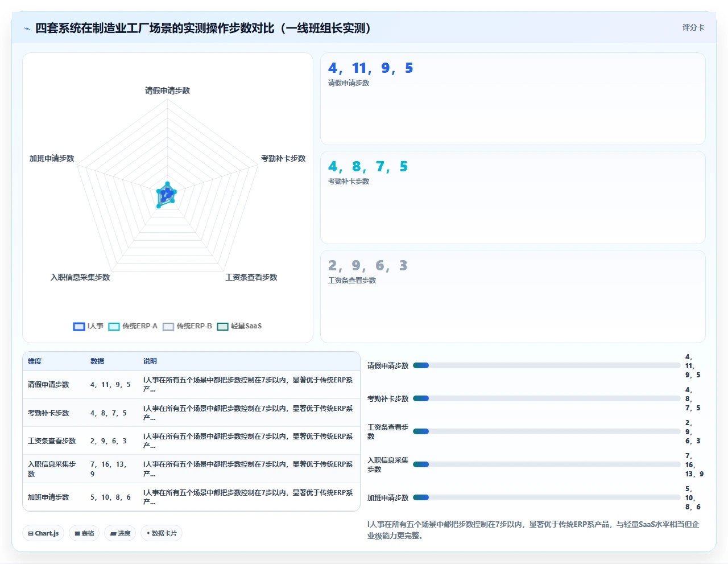Click the 数据 column header
Image resolution: width=728 pixels, height=564 pixels.
click(97, 361)
